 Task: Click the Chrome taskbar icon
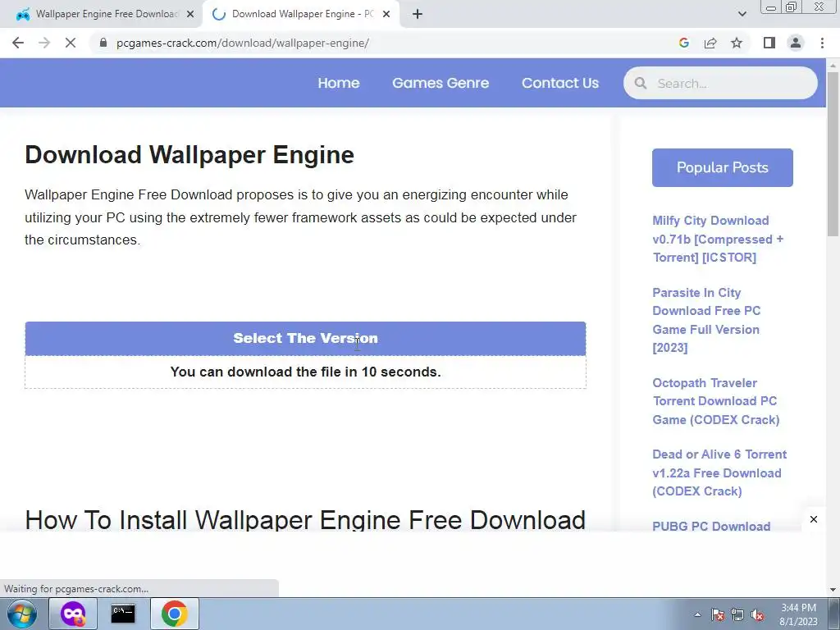coord(174,614)
